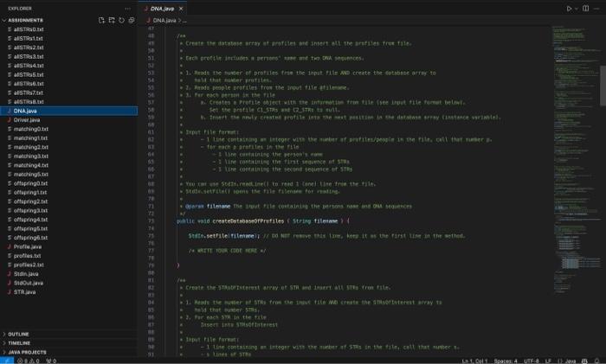
Task: Open profiles2.txt file
Action: 68,265
